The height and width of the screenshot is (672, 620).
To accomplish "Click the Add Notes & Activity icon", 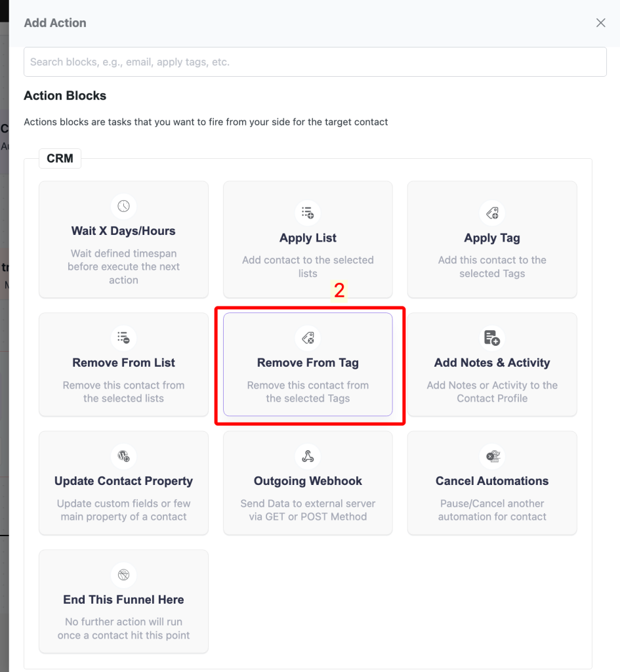I will (492, 337).
